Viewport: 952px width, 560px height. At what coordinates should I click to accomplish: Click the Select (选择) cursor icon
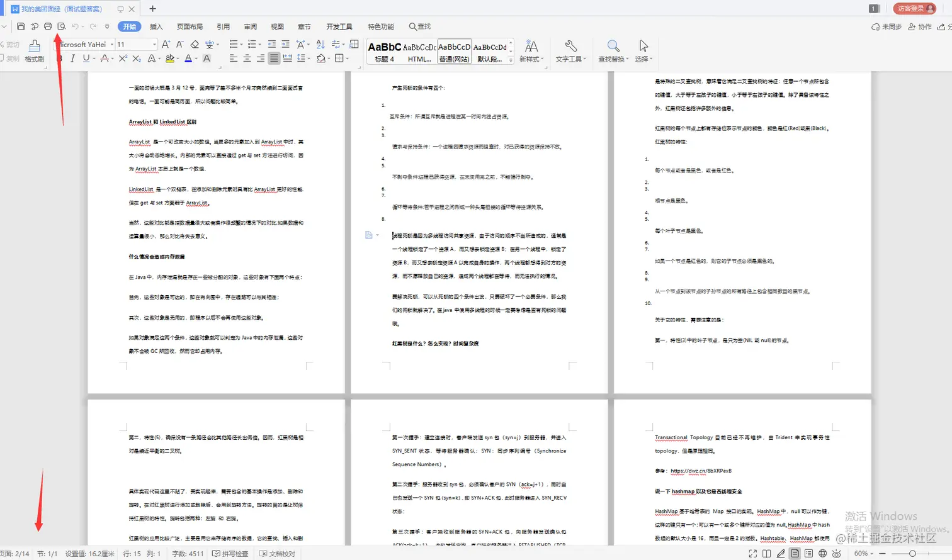[x=643, y=46]
